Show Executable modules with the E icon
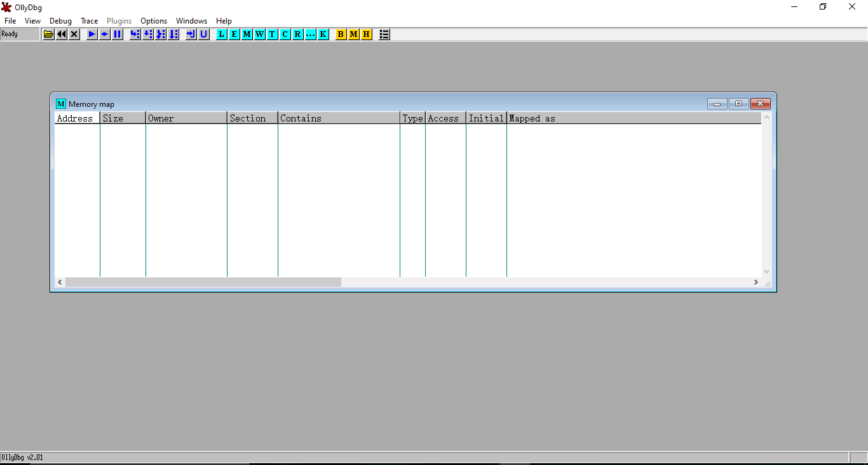This screenshot has width=868, height=465. (234, 34)
